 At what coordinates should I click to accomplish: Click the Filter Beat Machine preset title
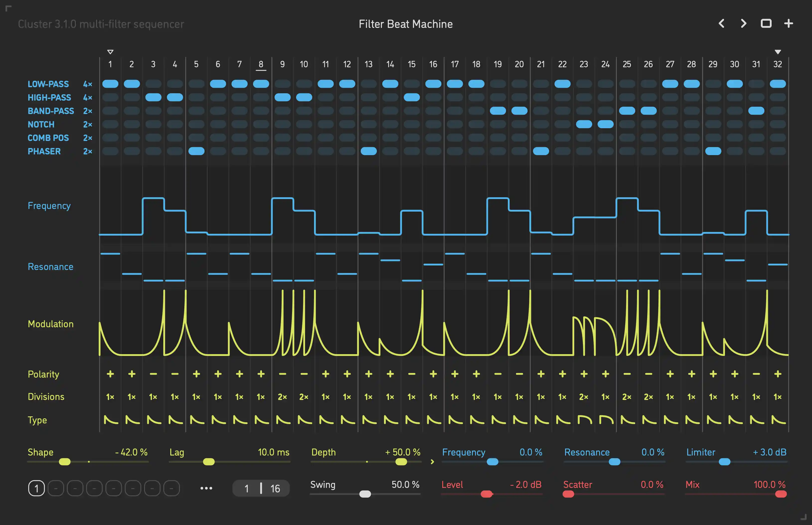(406, 24)
